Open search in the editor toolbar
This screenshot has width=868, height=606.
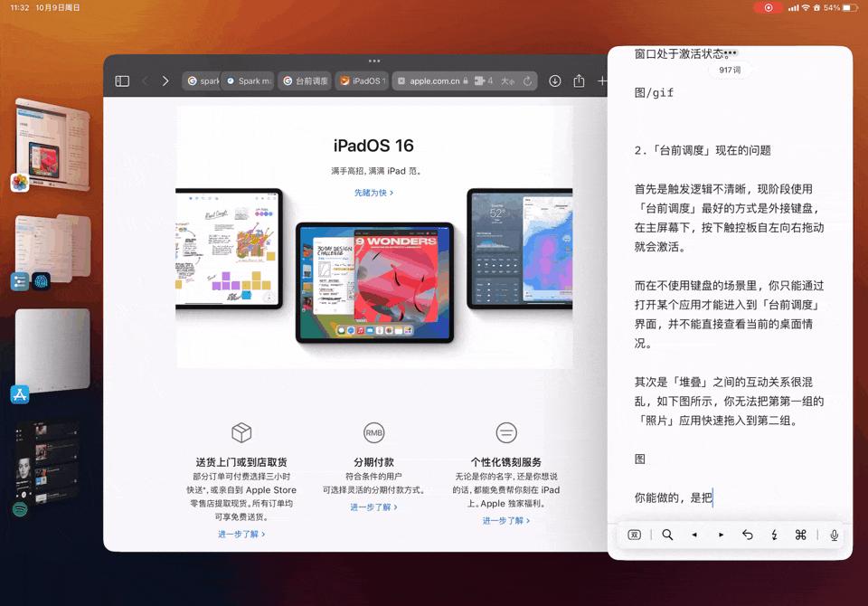point(667,535)
